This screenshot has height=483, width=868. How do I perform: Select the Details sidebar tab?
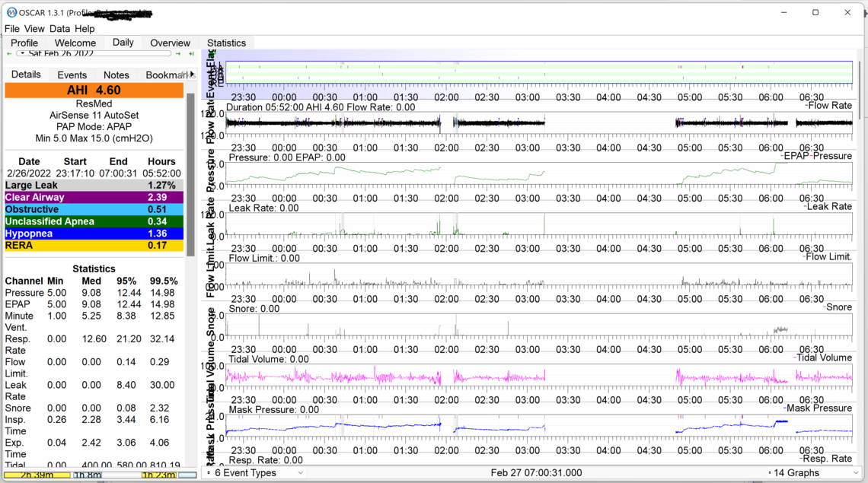tap(26, 75)
